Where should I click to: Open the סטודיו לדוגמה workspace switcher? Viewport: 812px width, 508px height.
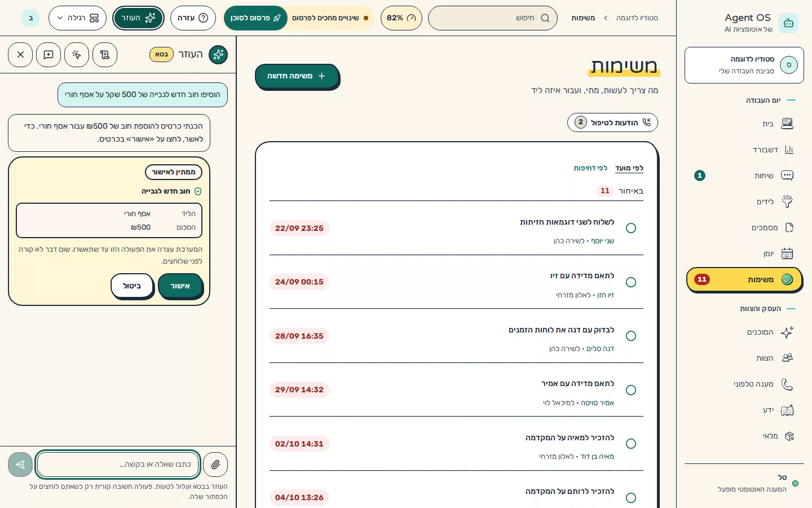[744, 65]
